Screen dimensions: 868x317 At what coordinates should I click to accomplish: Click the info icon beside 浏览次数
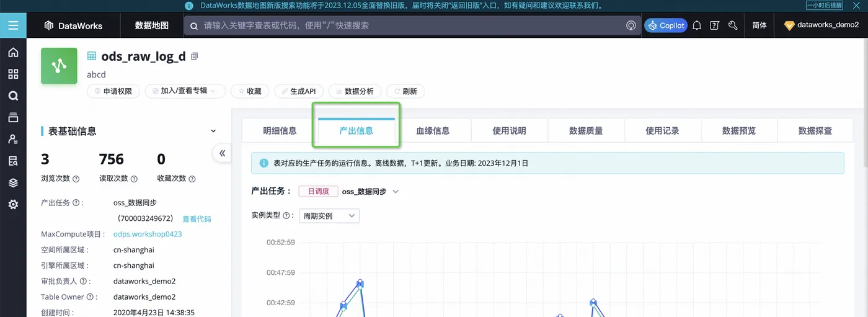(76, 179)
